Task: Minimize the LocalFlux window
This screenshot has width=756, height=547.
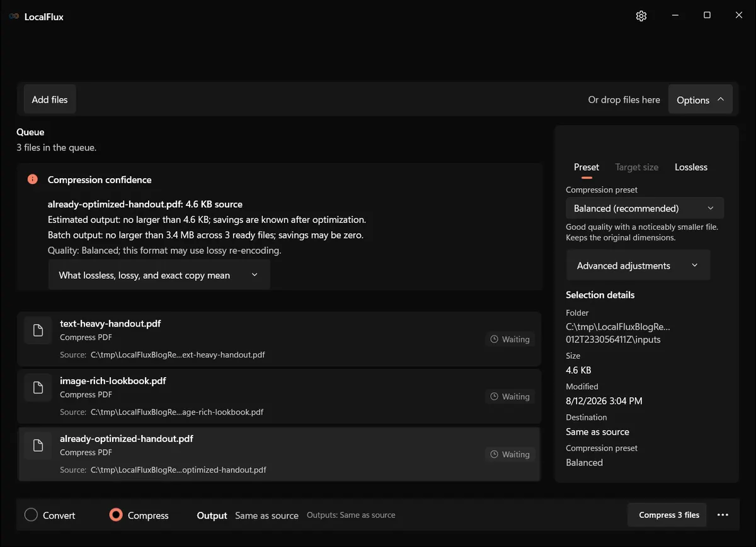Action: tap(675, 16)
